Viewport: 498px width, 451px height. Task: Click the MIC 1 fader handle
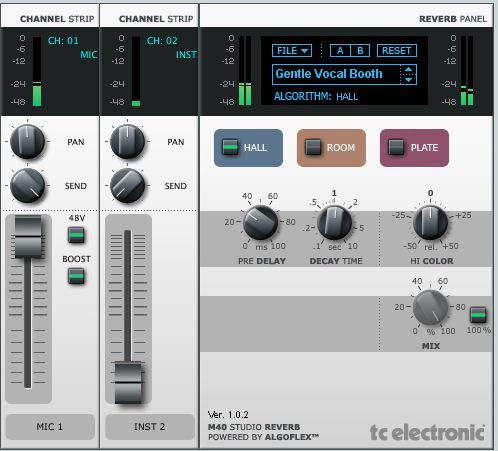[x=28, y=237]
